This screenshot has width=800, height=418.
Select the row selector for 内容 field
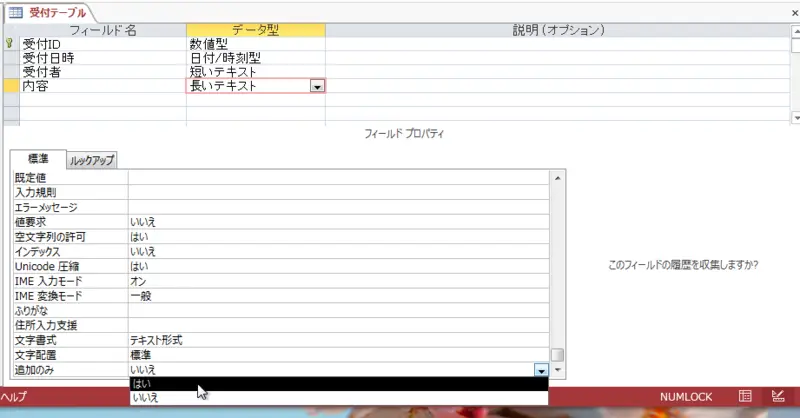(10, 86)
